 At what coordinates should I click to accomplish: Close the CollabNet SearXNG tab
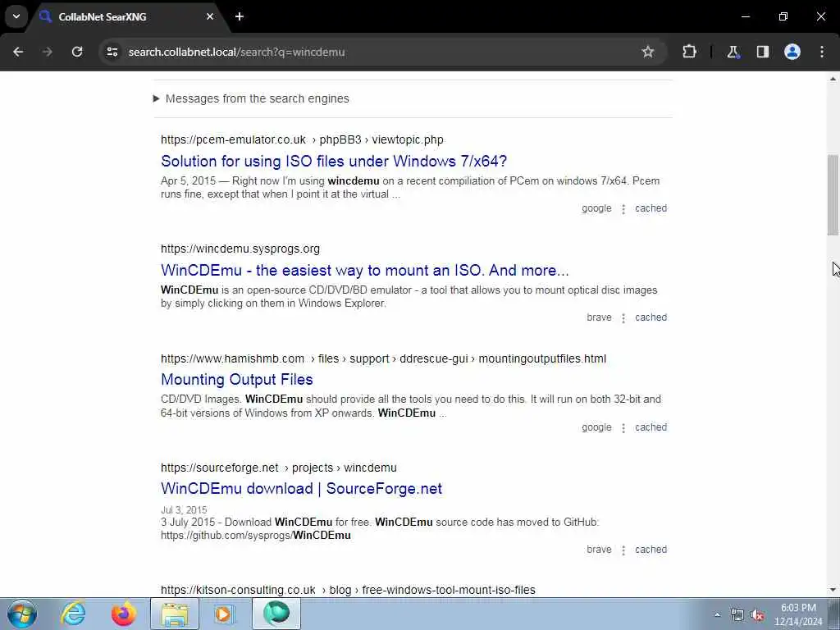(x=210, y=16)
